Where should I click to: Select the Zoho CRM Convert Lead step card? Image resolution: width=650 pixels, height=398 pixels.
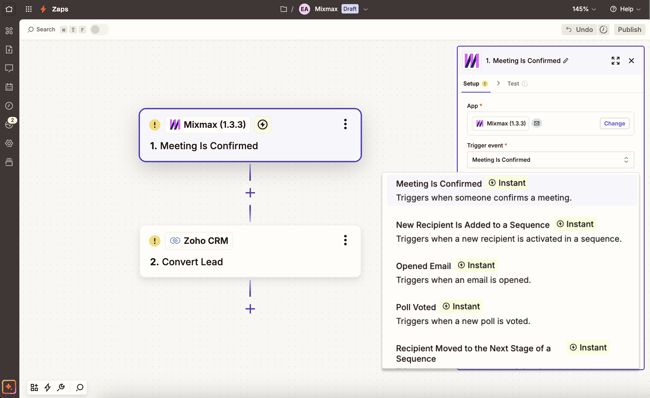coord(250,251)
